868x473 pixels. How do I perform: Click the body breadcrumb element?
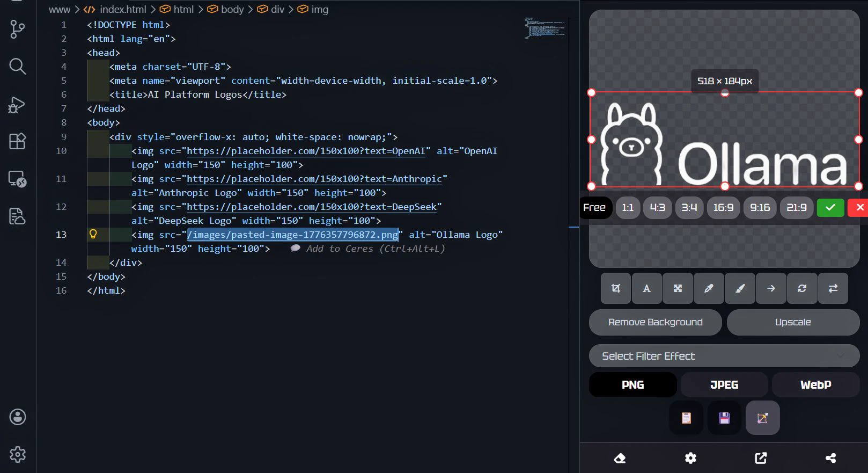(x=225, y=9)
